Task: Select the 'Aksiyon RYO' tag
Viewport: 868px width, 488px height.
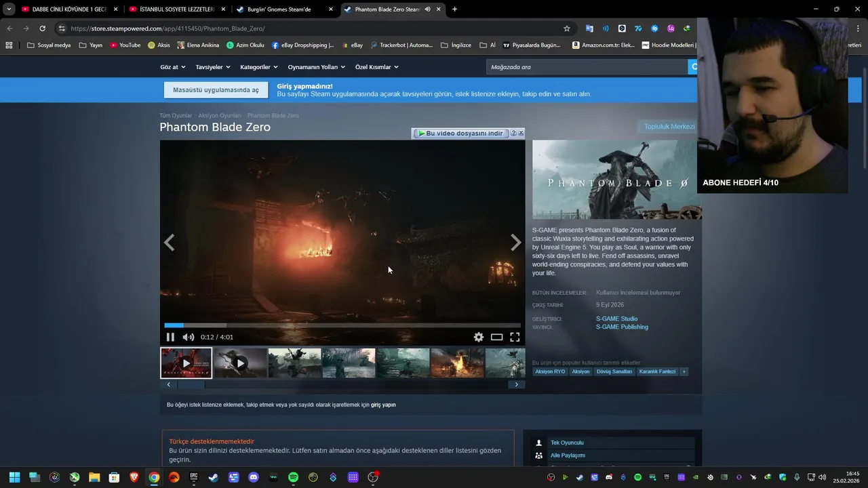Action: (x=550, y=371)
